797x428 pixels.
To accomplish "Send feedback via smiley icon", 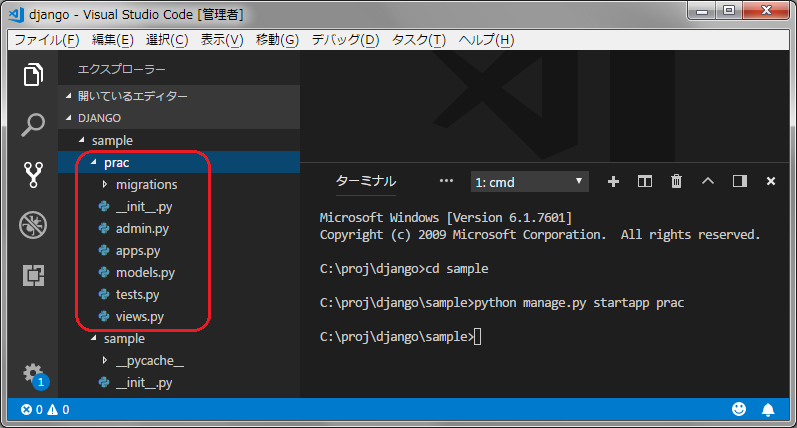I will click(x=739, y=409).
